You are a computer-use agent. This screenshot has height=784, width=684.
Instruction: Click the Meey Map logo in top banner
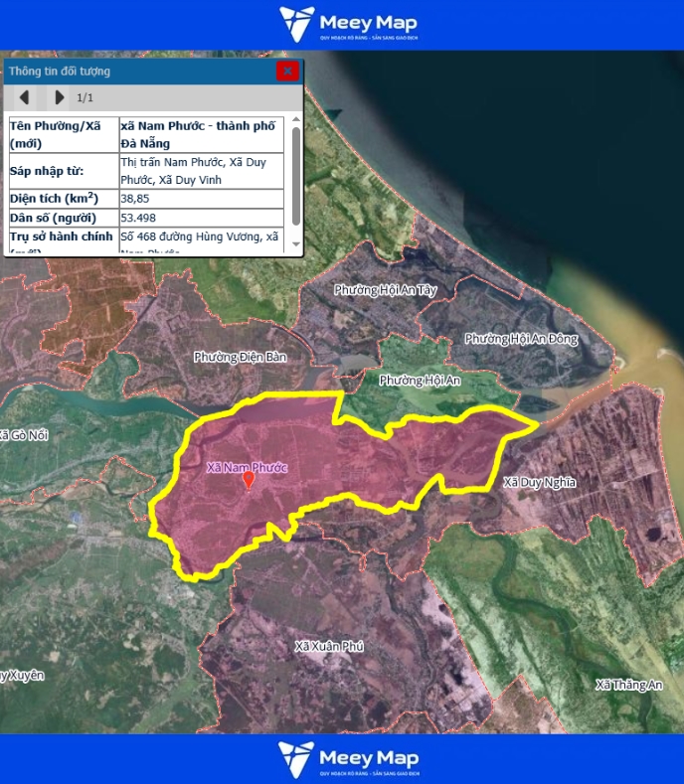348,24
